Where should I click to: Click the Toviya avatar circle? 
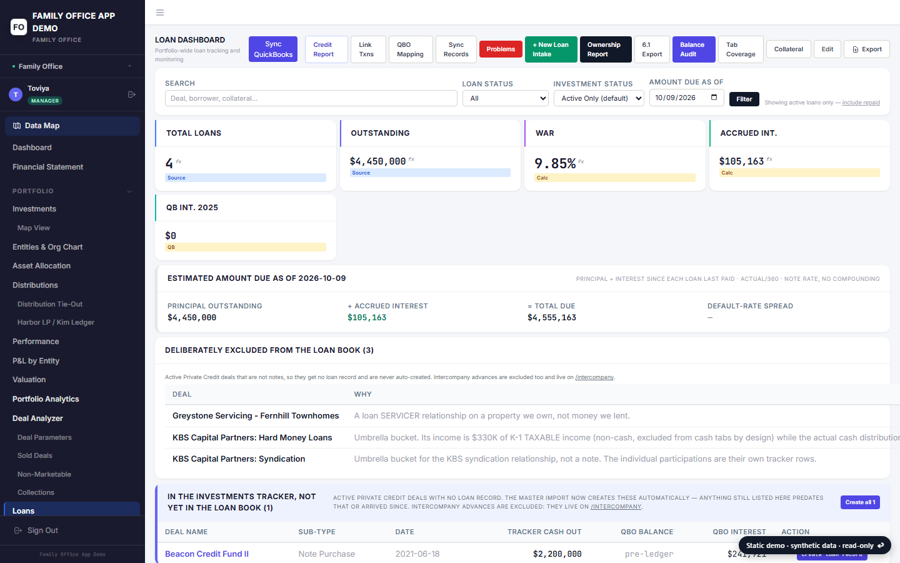coord(15,95)
